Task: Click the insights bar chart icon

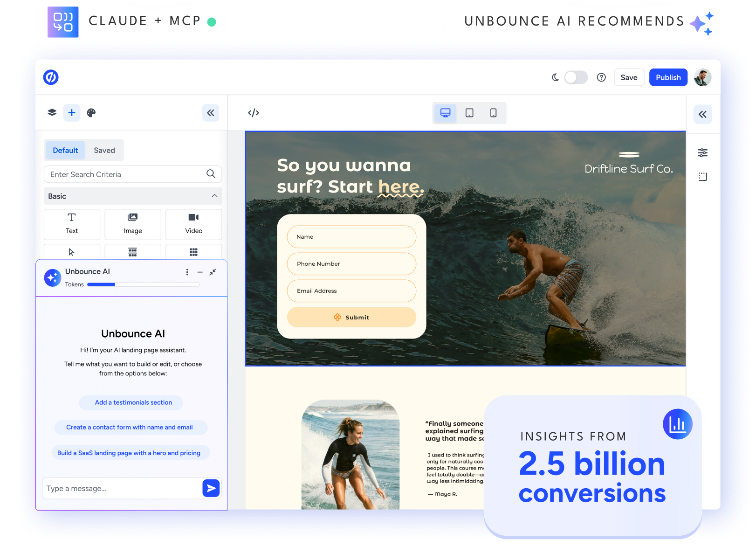Action: pos(677,424)
